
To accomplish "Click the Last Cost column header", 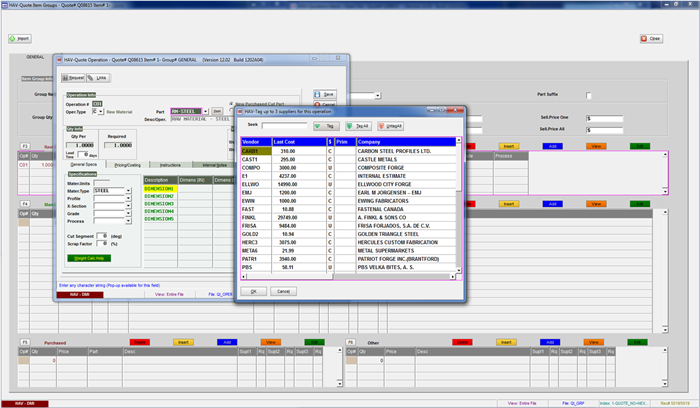I will [299, 142].
